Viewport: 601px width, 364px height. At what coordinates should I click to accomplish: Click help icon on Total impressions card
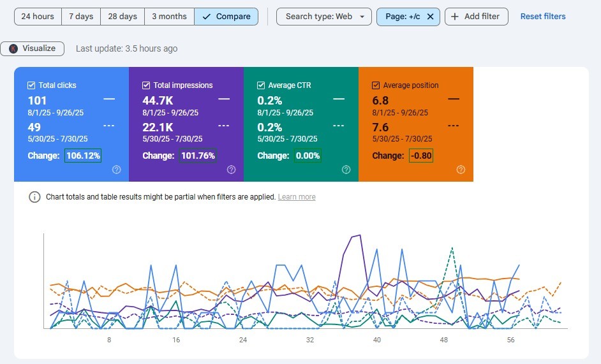(231, 170)
